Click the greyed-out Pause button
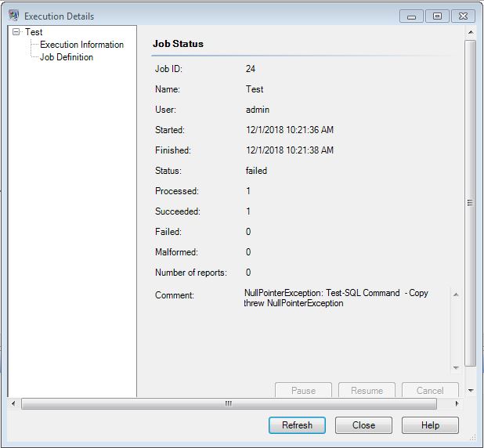484x448 pixels. coord(303,390)
